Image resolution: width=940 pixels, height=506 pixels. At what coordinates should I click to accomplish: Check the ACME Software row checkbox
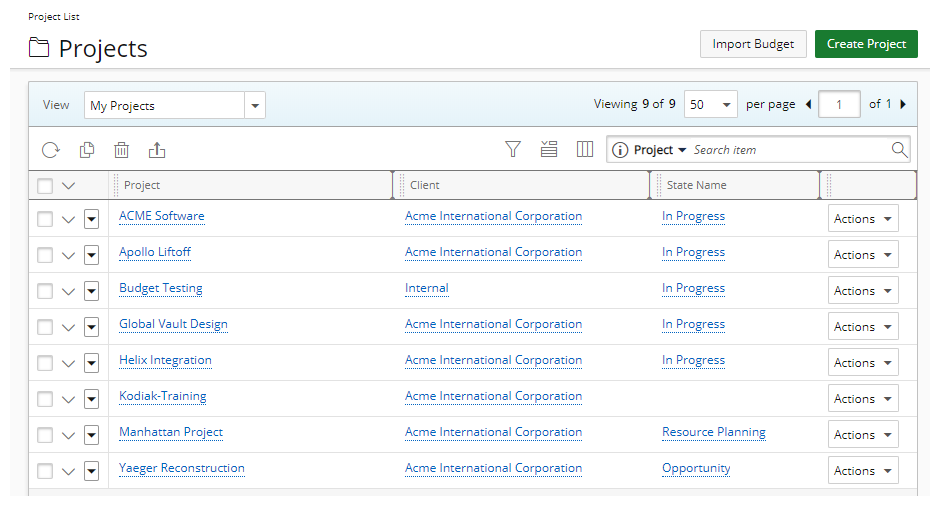(x=45, y=219)
